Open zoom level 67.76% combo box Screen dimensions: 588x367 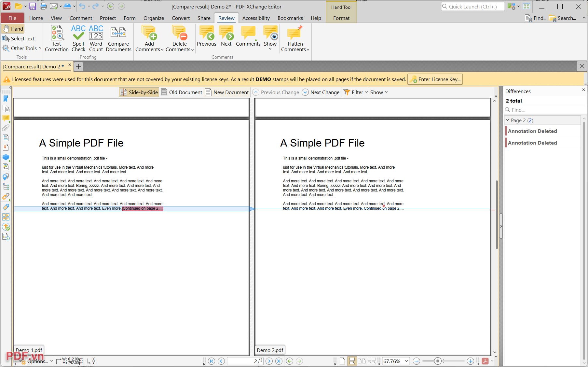click(396, 361)
